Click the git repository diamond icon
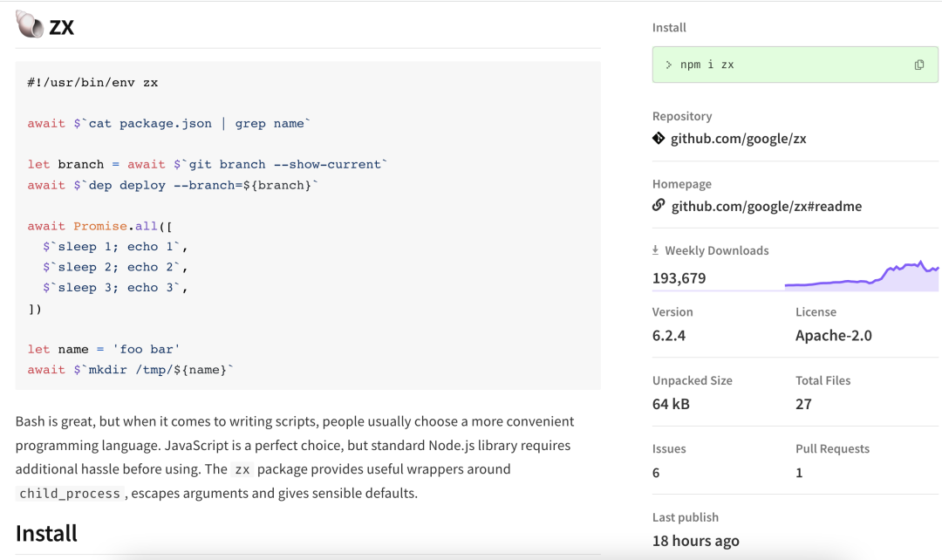The image size is (942, 560). [659, 138]
